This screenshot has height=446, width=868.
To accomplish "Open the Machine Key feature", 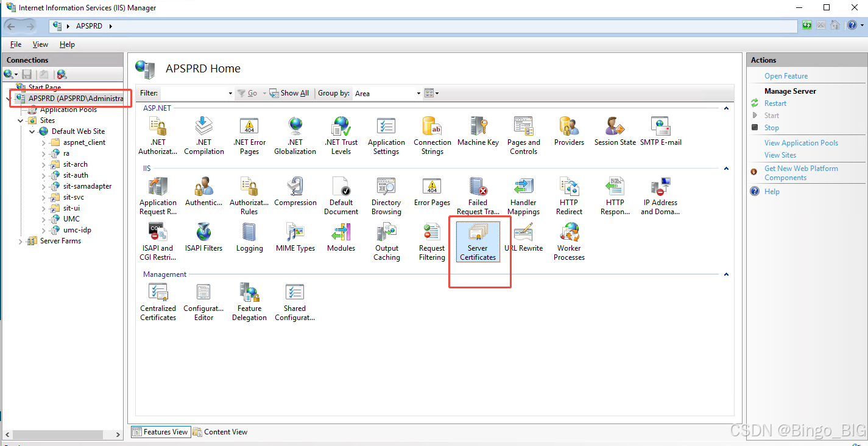I will (478, 131).
